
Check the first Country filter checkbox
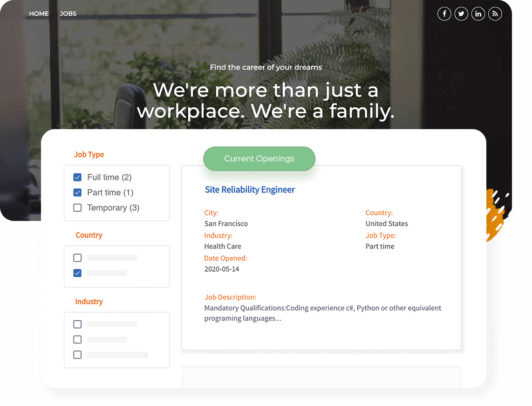pos(77,258)
